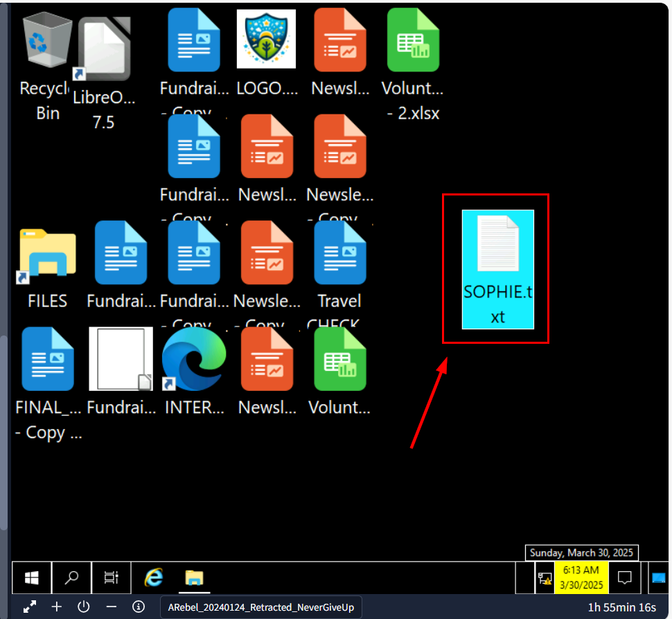672x619 pixels.
Task: Click the viewer's left-edge vertical scrollbar
Action: click(x=4, y=433)
